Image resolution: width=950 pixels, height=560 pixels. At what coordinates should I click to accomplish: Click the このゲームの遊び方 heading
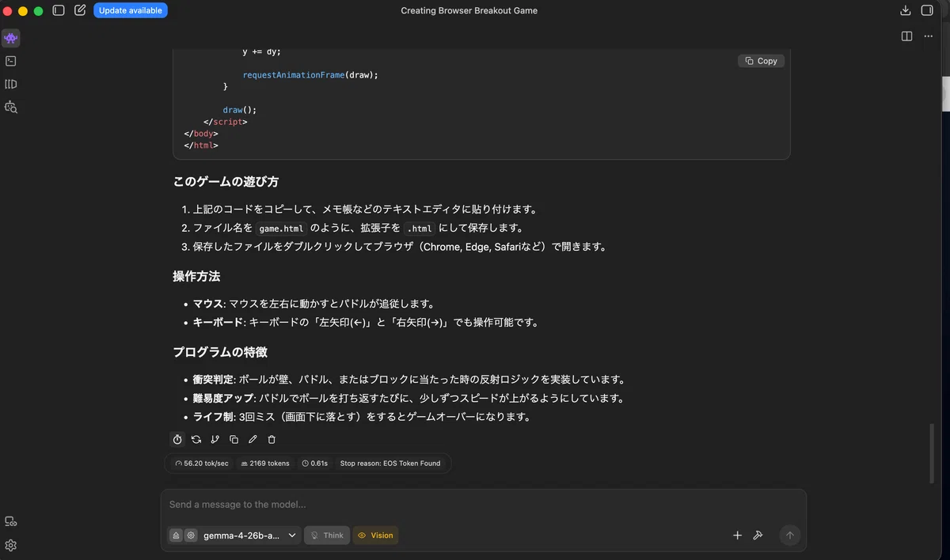click(x=226, y=182)
